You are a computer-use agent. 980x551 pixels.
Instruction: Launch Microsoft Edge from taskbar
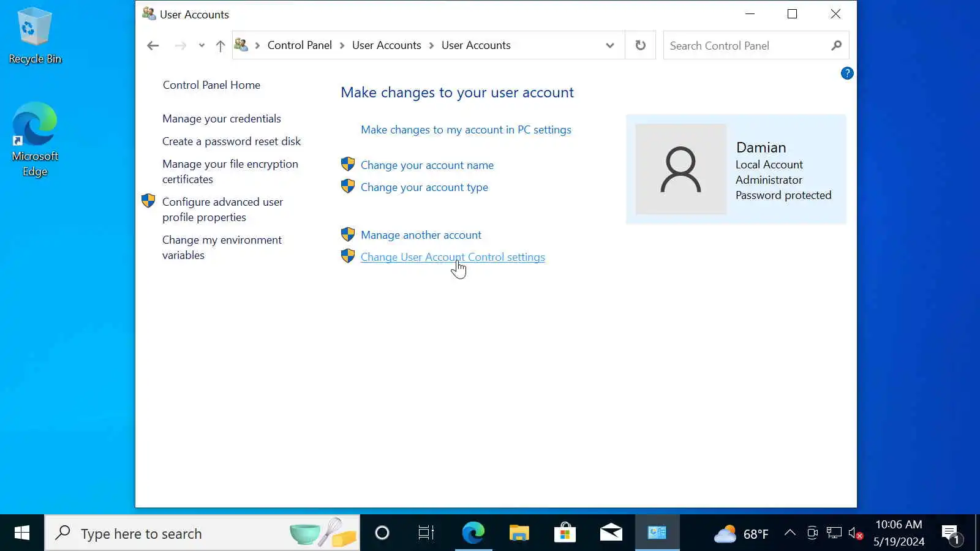coord(473,533)
